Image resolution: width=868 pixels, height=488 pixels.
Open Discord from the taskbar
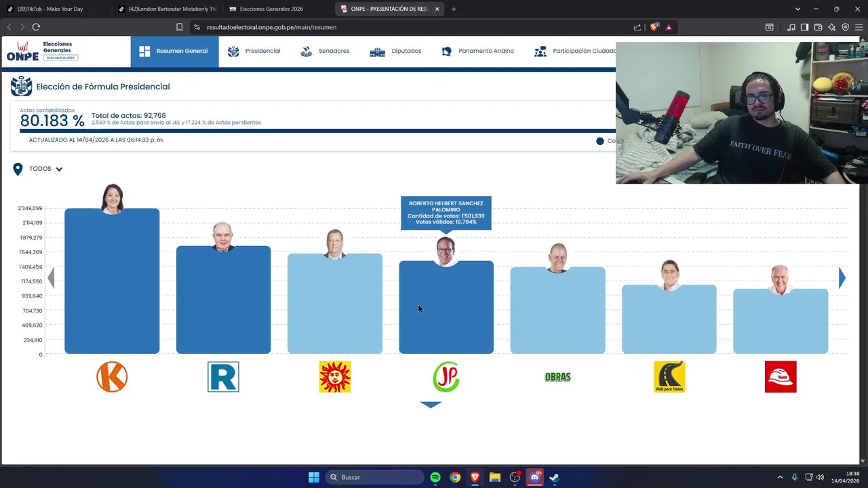tap(534, 477)
